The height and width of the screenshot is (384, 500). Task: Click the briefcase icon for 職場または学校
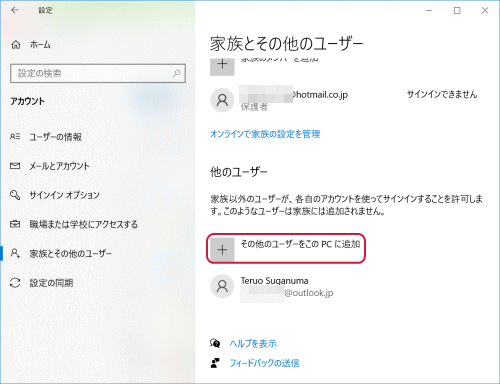click(x=15, y=224)
